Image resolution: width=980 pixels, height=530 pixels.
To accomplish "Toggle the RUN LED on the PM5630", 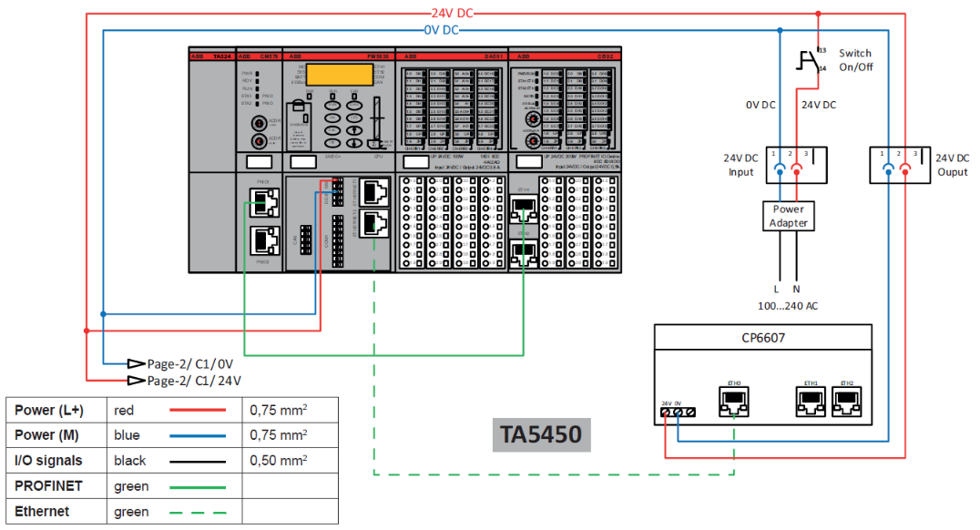I will [332, 96].
